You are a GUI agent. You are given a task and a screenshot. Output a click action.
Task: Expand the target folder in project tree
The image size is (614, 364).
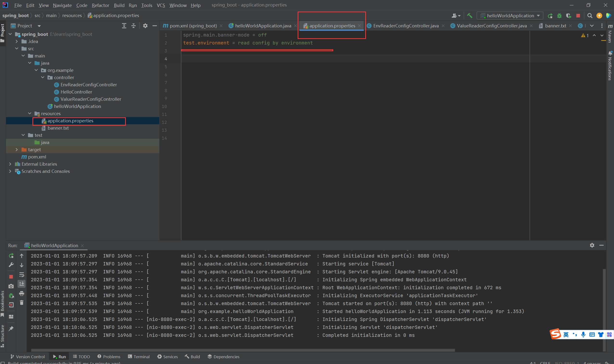point(17,150)
